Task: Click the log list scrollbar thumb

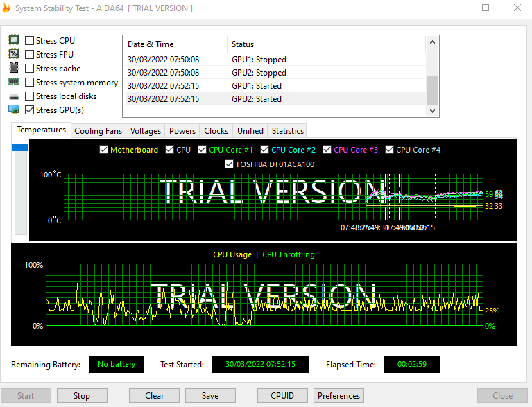Action: [x=432, y=90]
